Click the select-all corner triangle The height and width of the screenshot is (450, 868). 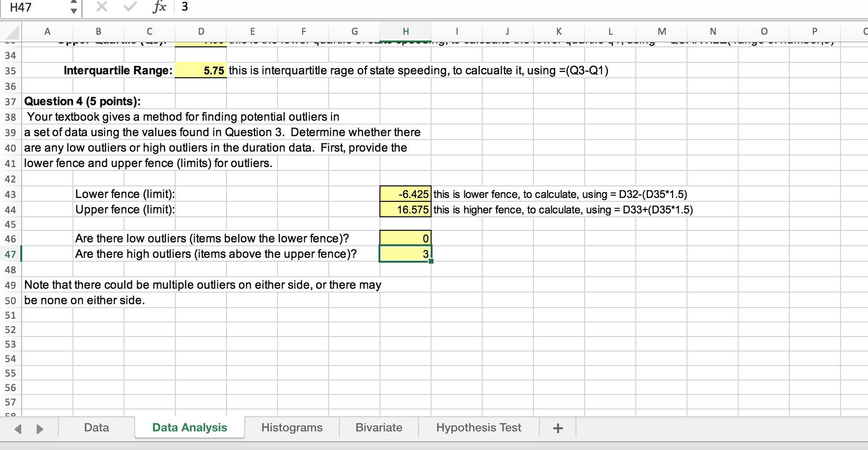pyautogui.click(x=12, y=32)
